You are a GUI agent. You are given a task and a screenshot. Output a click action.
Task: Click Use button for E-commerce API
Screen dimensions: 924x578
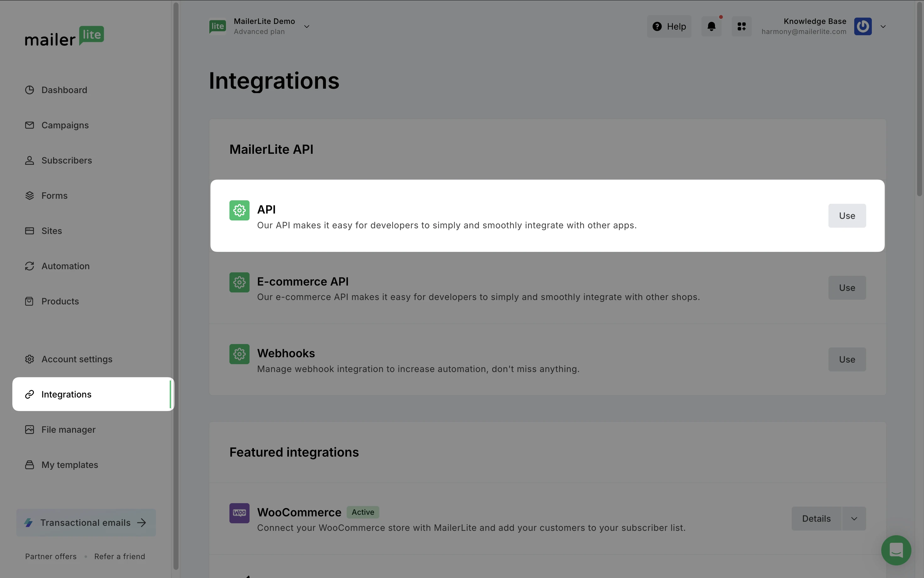click(x=847, y=287)
